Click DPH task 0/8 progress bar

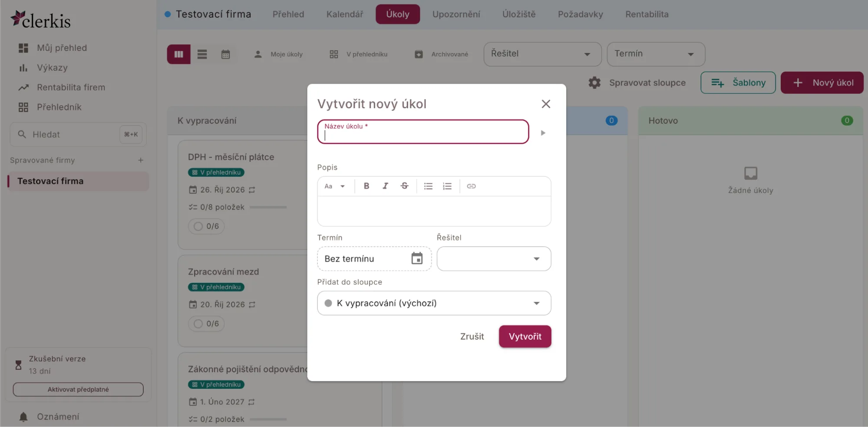268,207
